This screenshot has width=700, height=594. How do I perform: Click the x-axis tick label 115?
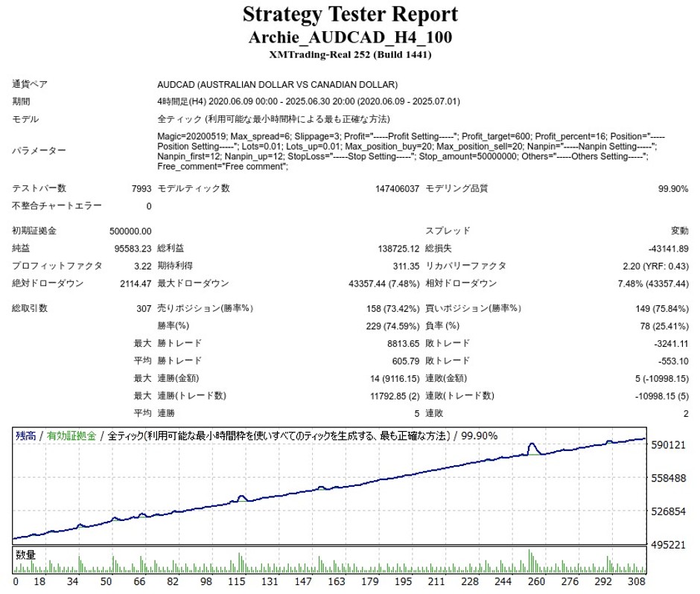tap(237, 581)
